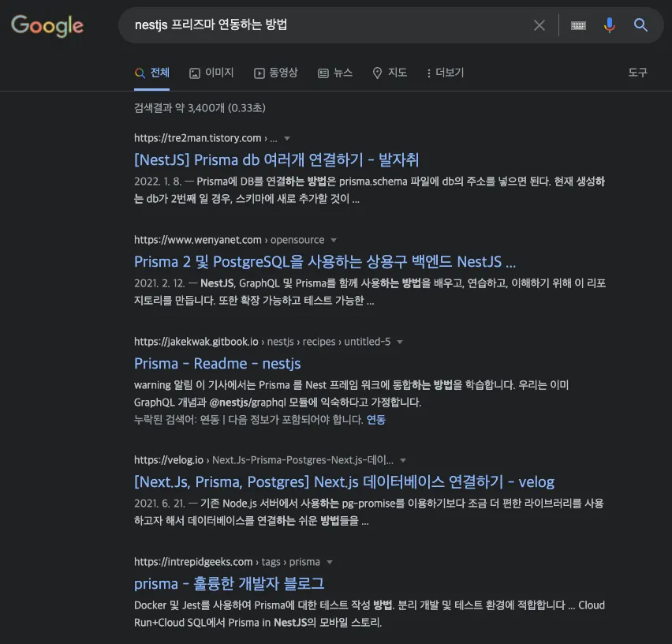Switch to the 이미지 tab
672x644 pixels.
click(x=211, y=73)
